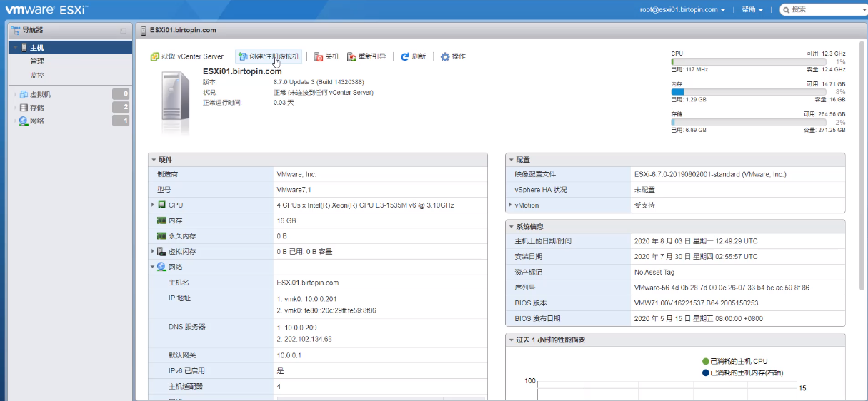
Task: Collapse the 硬件 panel
Action: [154, 160]
